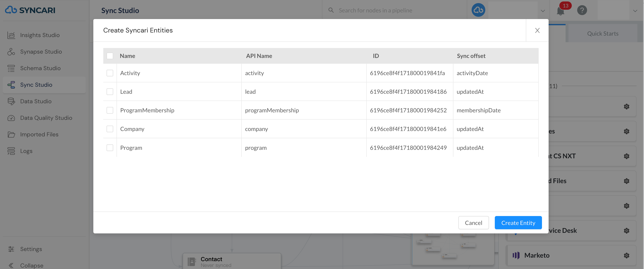Click the Data Studio sidebar link
Viewport: 644px width, 269px height.
click(x=36, y=101)
